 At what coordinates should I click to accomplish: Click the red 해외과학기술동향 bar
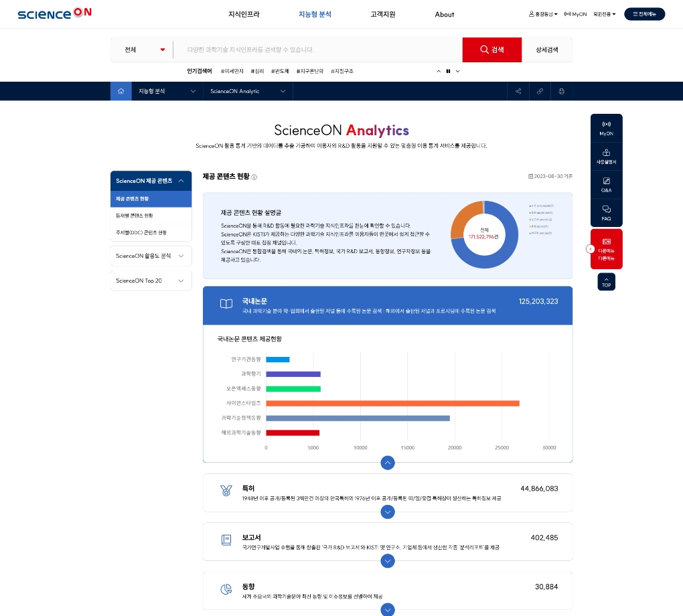[293, 433]
